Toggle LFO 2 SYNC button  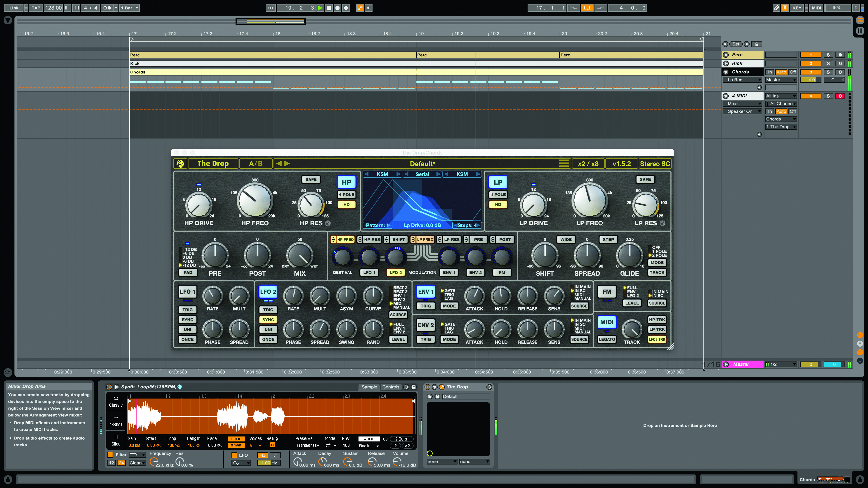click(x=268, y=320)
